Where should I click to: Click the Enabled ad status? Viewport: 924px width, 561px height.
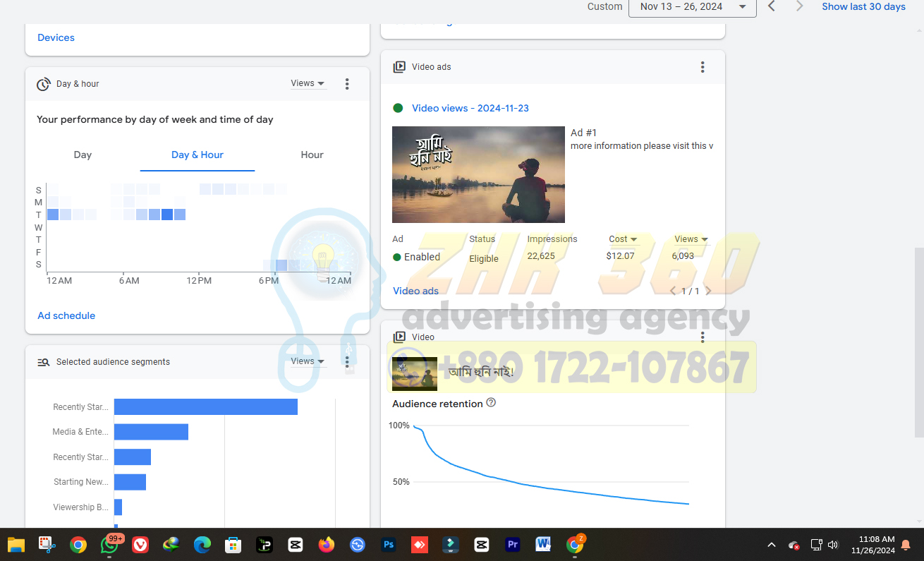(416, 257)
